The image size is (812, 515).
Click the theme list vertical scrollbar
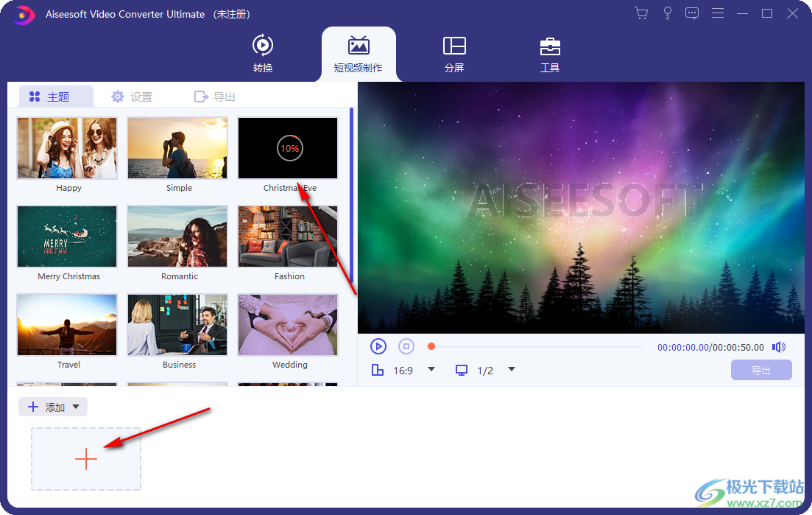[x=352, y=196]
